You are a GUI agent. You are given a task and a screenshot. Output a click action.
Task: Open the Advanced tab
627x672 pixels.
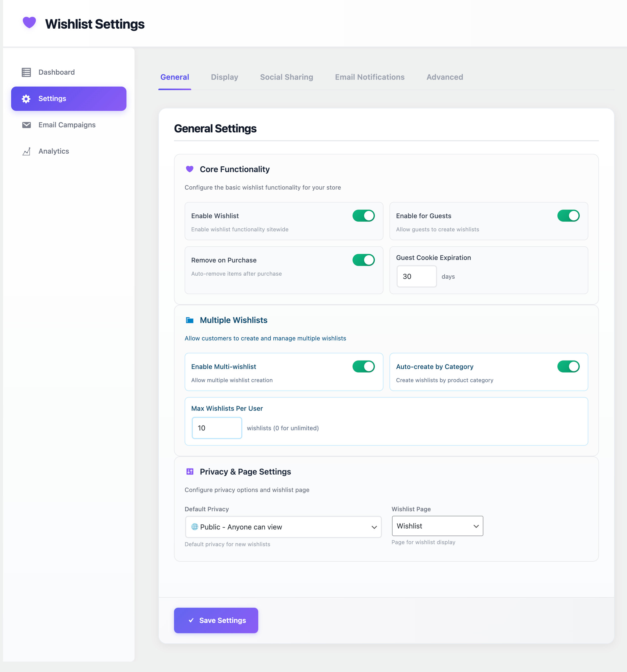[444, 77]
